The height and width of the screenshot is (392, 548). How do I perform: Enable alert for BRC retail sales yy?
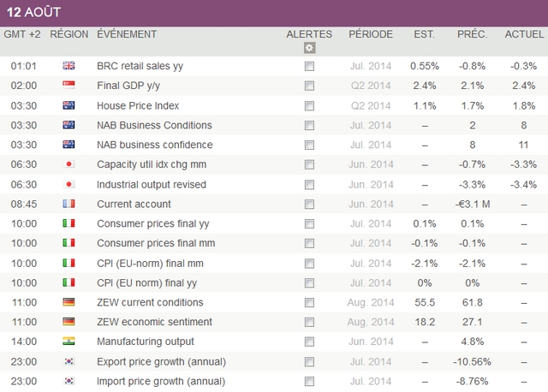(x=309, y=66)
